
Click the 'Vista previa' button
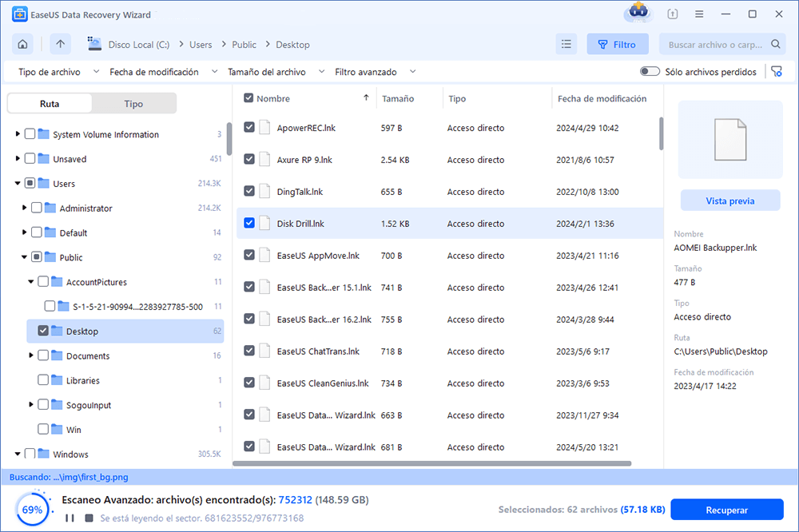tap(730, 200)
